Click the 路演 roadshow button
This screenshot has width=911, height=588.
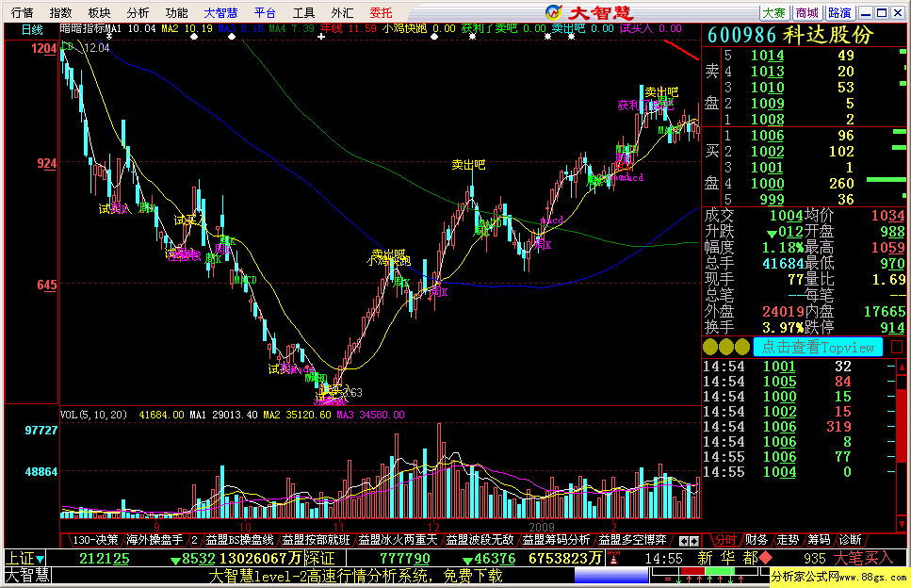click(x=839, y=13)
